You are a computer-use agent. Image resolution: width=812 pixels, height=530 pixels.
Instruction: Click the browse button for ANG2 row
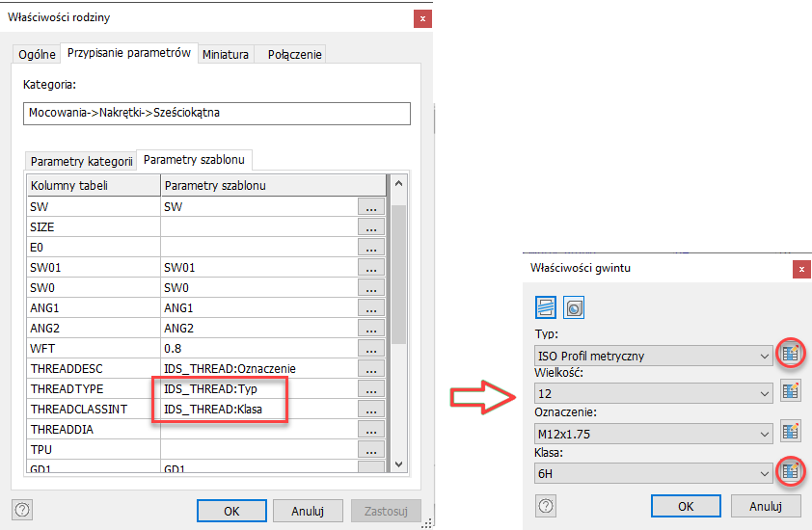click(371, 328)
